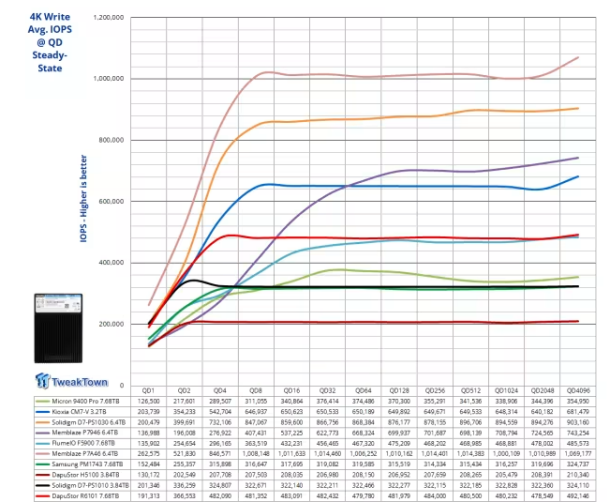Click Micron 9400 Pro QD128 value 370,300
610x502 pixels.
399,401
